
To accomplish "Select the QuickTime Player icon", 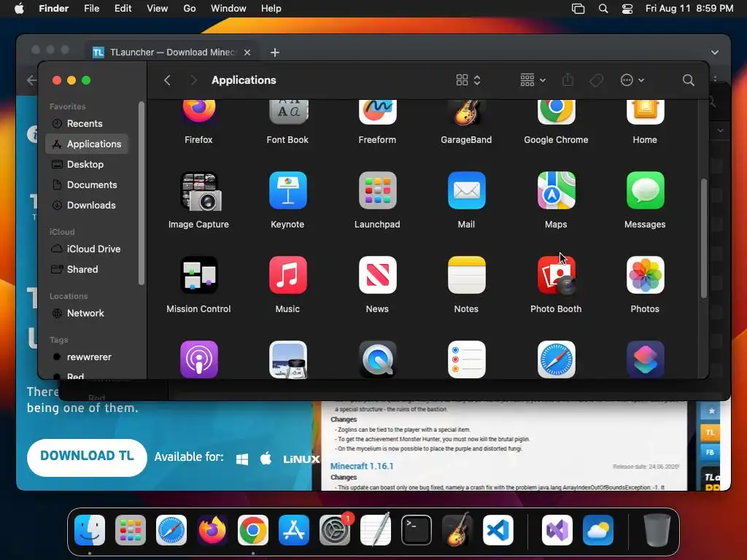I will (x=377, y=359).
